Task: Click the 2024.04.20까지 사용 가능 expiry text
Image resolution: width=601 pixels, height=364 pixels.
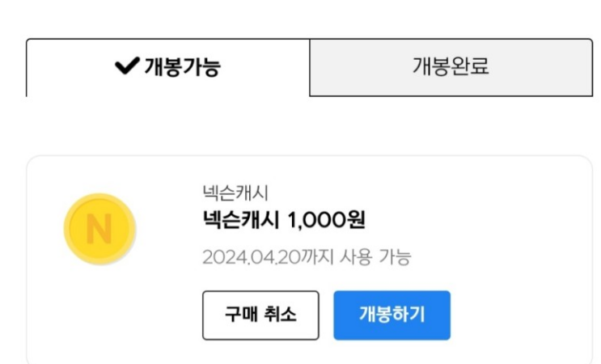Action: click(307, 258)
